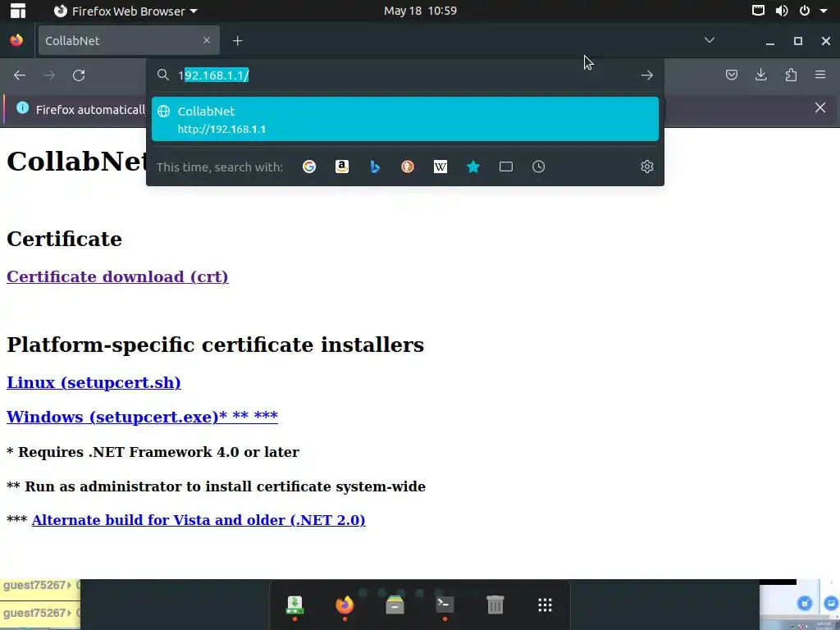Open Terminal from the dock
840x630 pixels.
coord(445,605)
